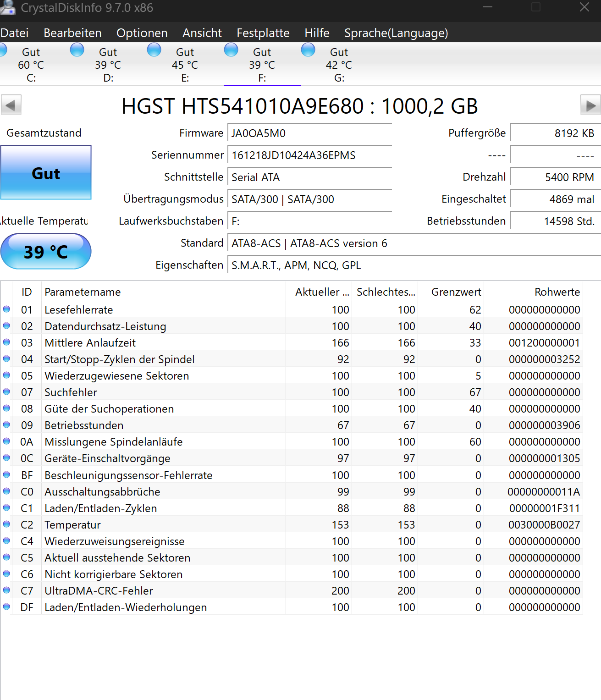Click the Schnittstelle field Serial ATA
Viewport: 601px width, 700px height.
pos(309,177)
